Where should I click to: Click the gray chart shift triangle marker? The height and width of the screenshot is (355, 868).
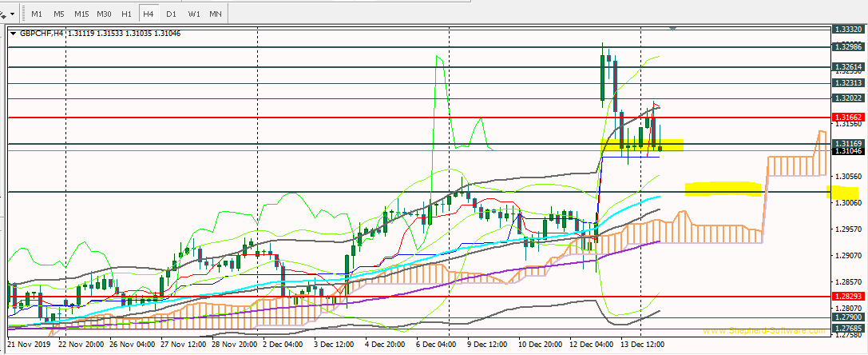674,28
